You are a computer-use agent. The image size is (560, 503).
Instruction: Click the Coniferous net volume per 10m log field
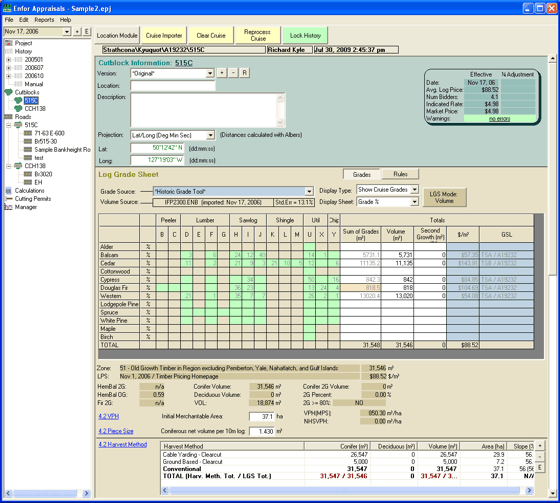262,432
